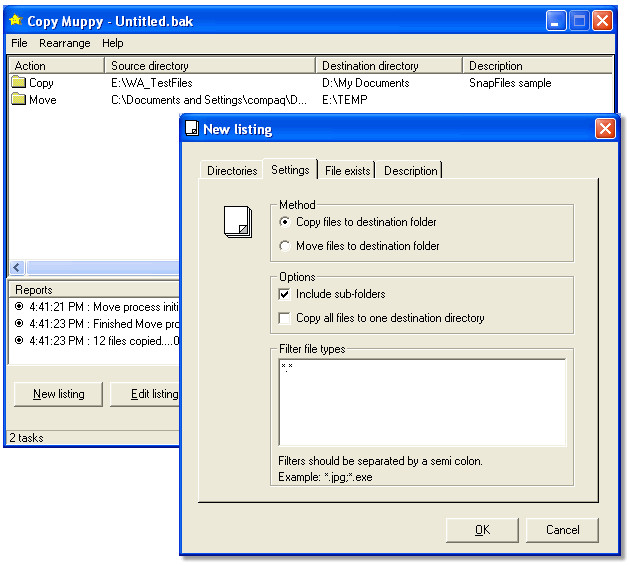
Task: Open the Description tab in New listing
Action: [x=411, y=171]
